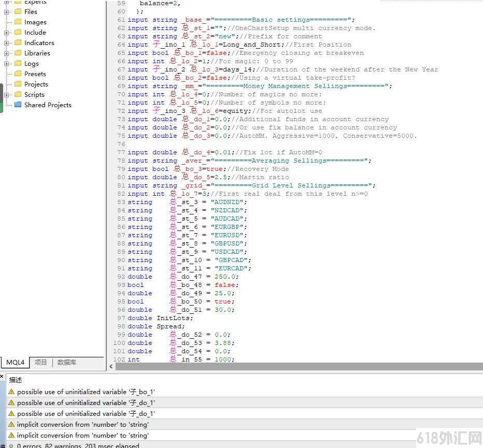
Task: Select the Include folder icon
Action: coord(18,32)
